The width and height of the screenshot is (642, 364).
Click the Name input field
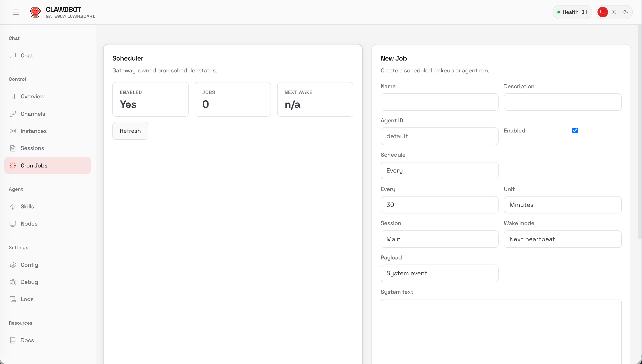tap(439, 102)
